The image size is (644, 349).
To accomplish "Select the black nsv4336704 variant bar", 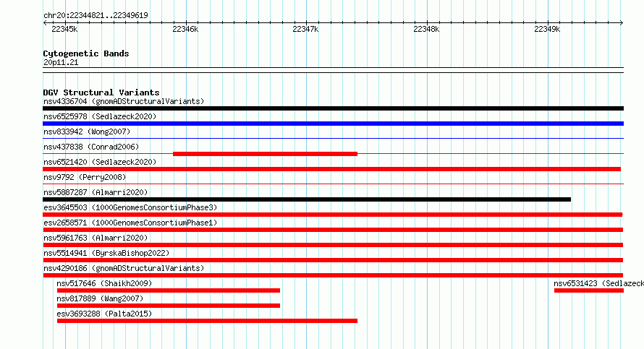I will (x=333, y=108).
